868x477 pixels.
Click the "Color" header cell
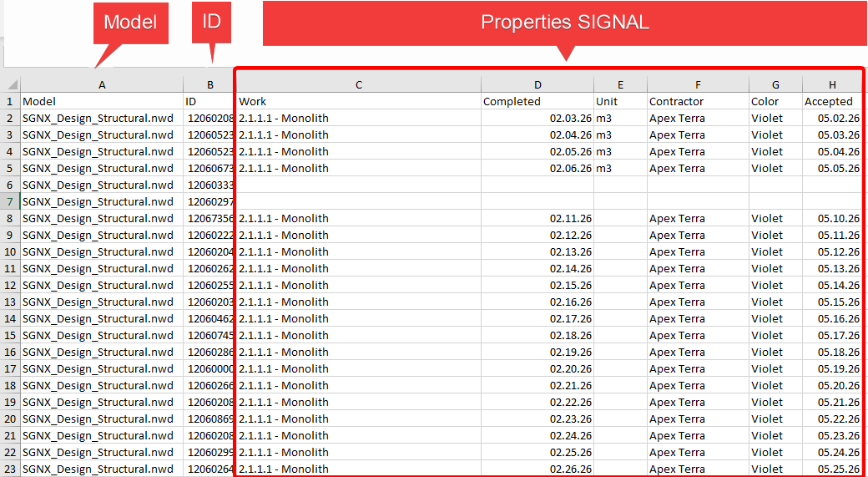pos(775,101)
